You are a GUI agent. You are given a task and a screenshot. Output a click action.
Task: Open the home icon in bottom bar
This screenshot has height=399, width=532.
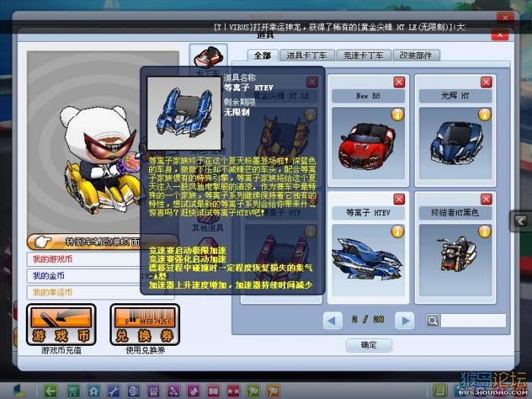click(x=93, y=391)
